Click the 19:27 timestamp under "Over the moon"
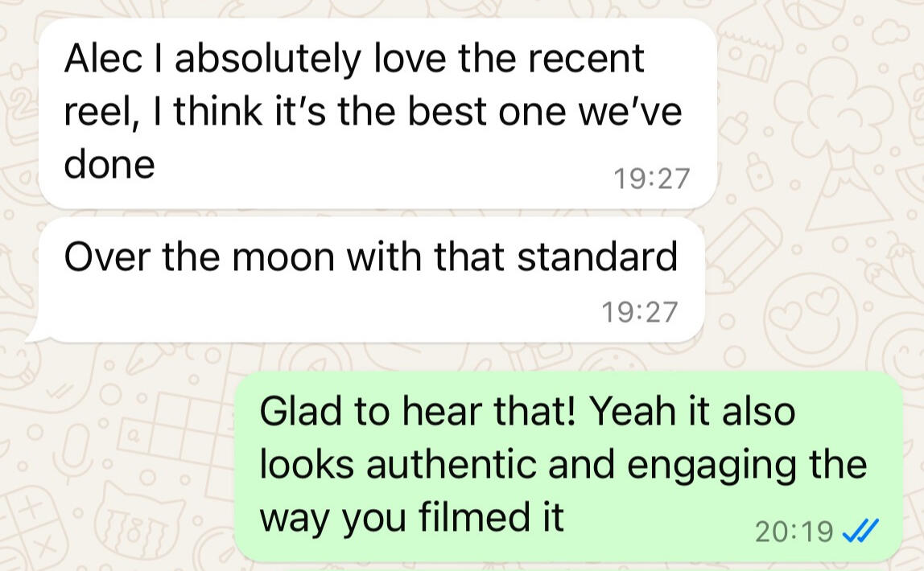The image size is (924, 571). 639,312
